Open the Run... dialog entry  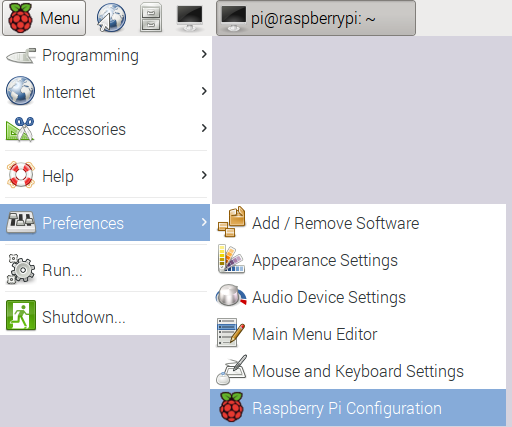pyautogui.click(x=105, y=270)
